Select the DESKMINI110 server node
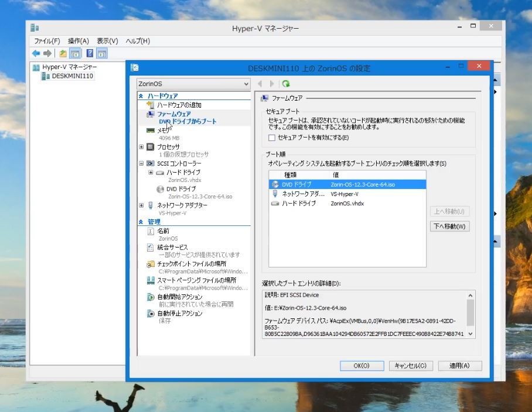 click(72, 76)
